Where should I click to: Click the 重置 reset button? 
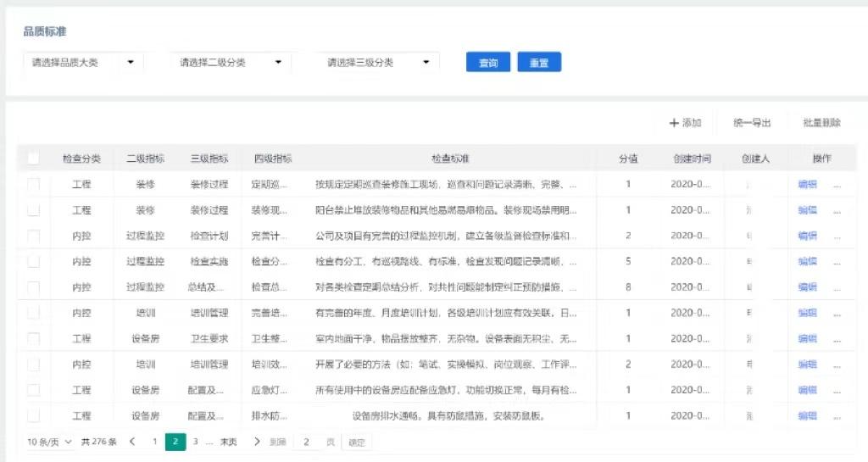point(539,63)
